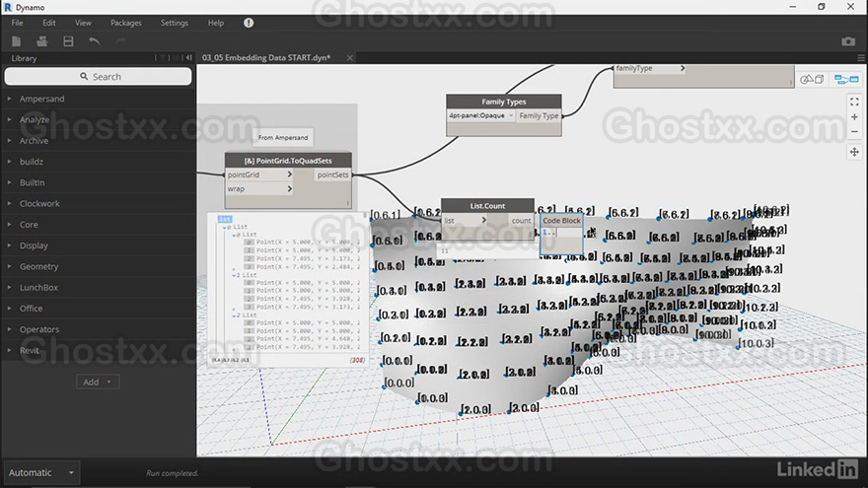The width and height of the screenshot is (868, 488).
Task: Select the Family Types node header
Action: click(504, 102)
